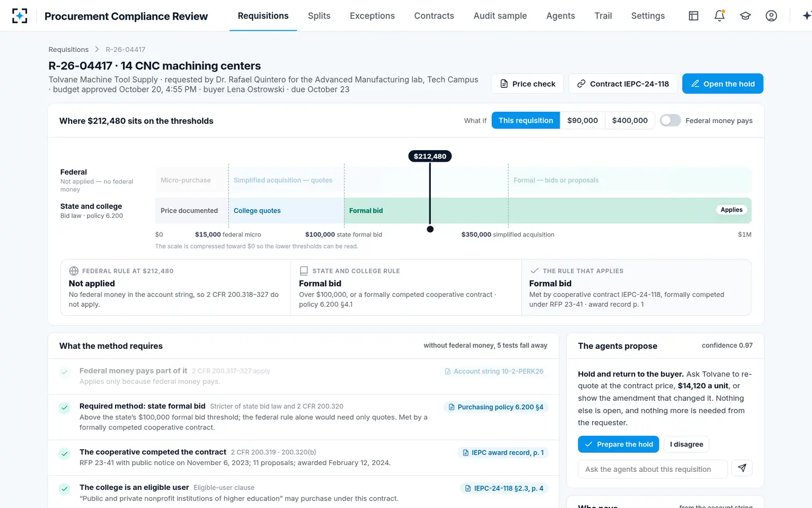Click the Open the hold button
Viewport: 812px width, 508px height.
[x=723, y=84]
